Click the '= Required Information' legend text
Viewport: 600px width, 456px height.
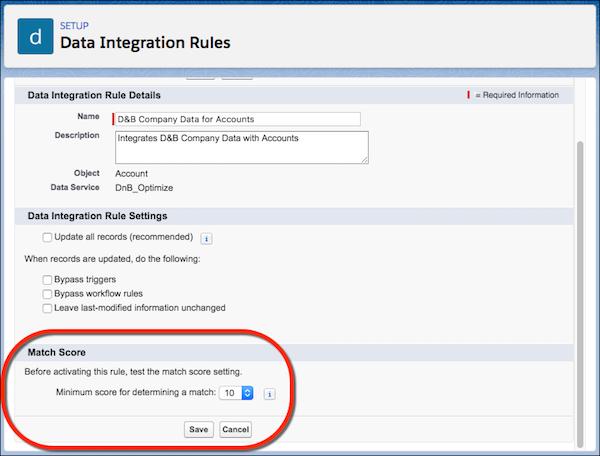pos(517,95)
